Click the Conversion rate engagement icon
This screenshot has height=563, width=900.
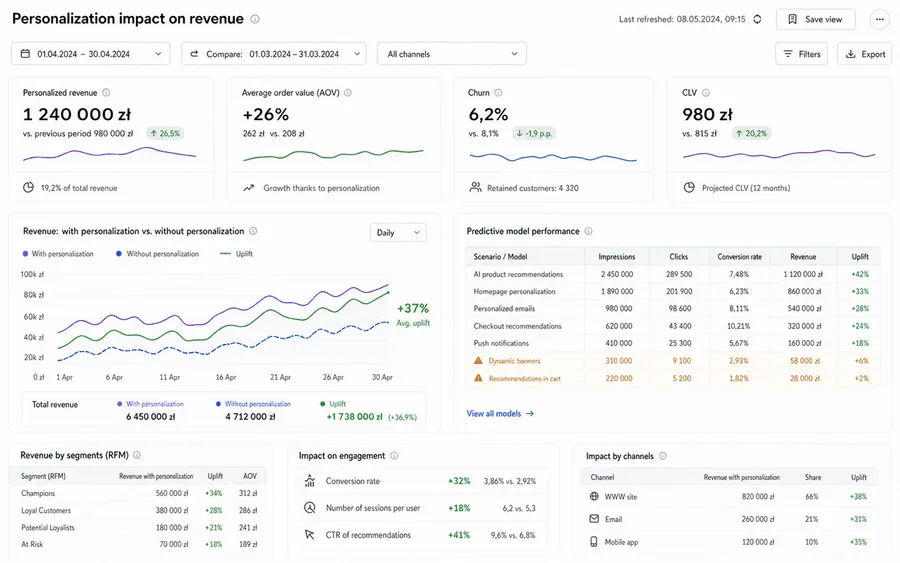pos(310,481)
